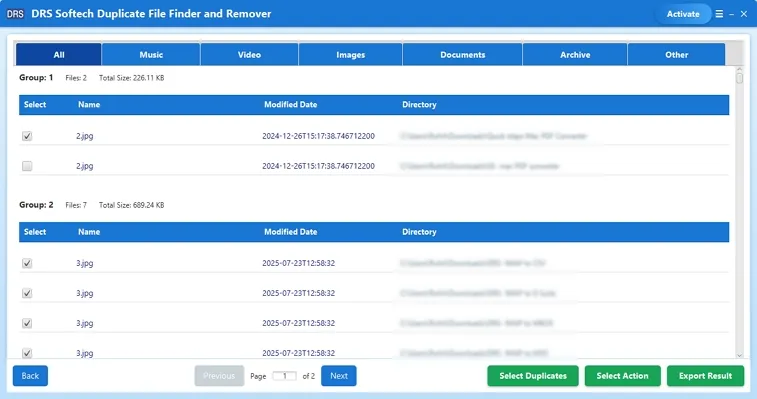Click Directory column header in Group 2
The image size is (757, 399).
tap(419, 232)
